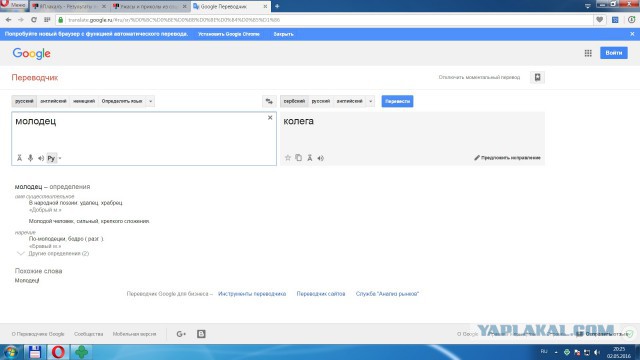Click the suggest an edit pencil link
The width and height of the screenshot is (640, 360).
[507, 158]
